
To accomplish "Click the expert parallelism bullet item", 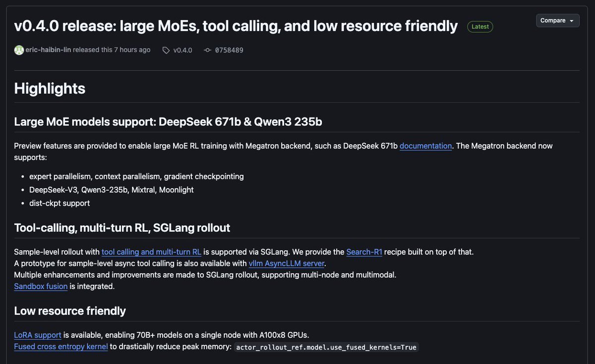I will click(x=136, y=176).
